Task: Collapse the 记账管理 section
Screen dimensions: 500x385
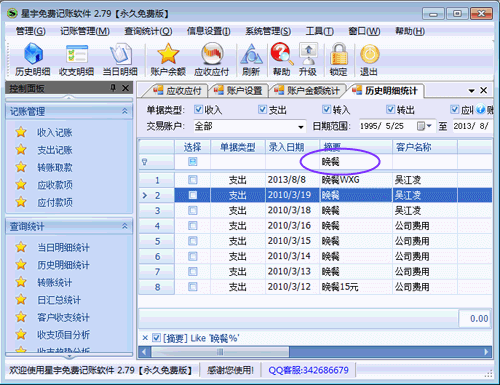Action: pos(125,111)
